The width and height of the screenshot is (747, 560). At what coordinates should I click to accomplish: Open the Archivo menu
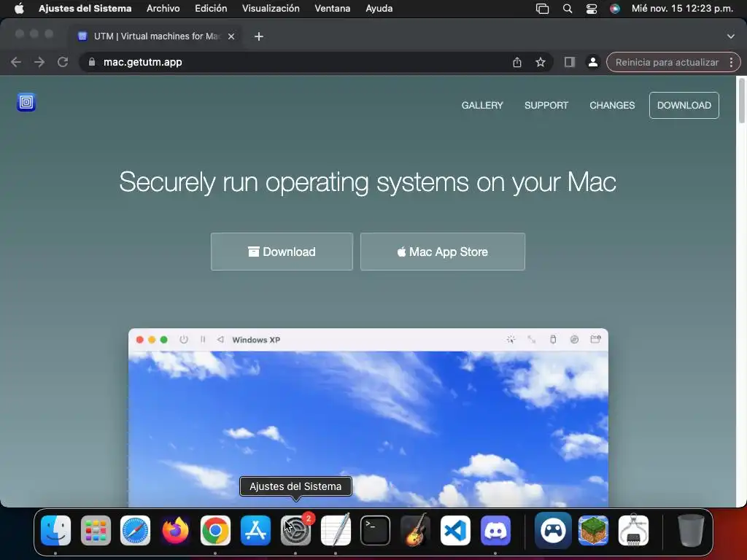163,8
